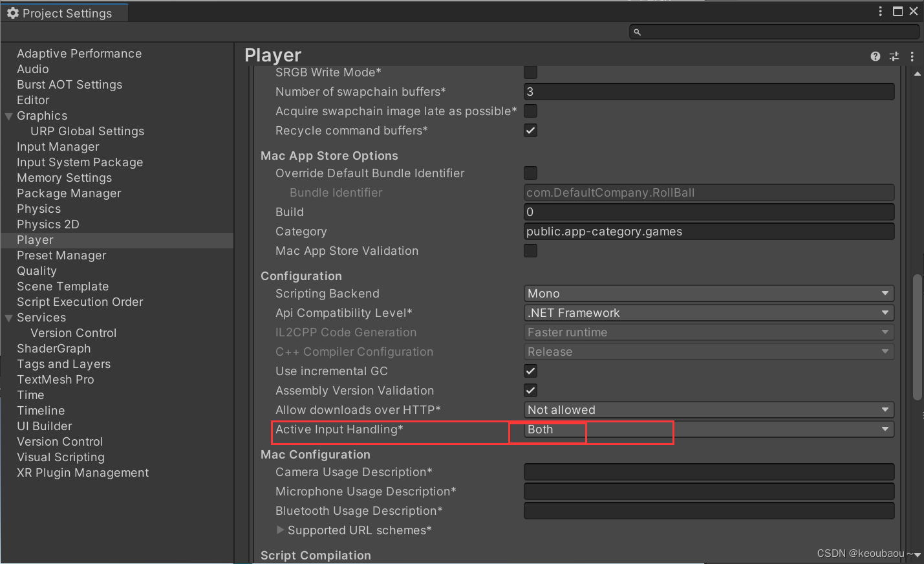
Task: Open the Player settings help icon
Action: [875, 56]
